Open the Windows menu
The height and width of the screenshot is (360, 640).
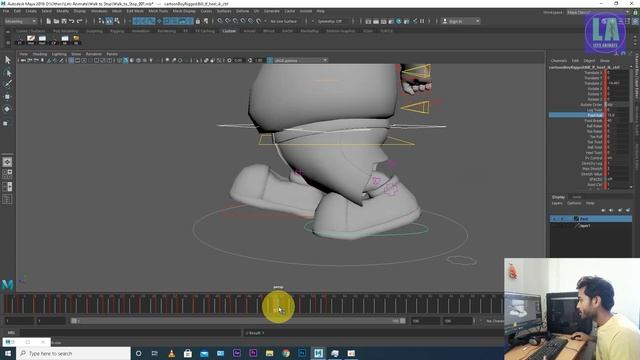[x=99, y=11]
